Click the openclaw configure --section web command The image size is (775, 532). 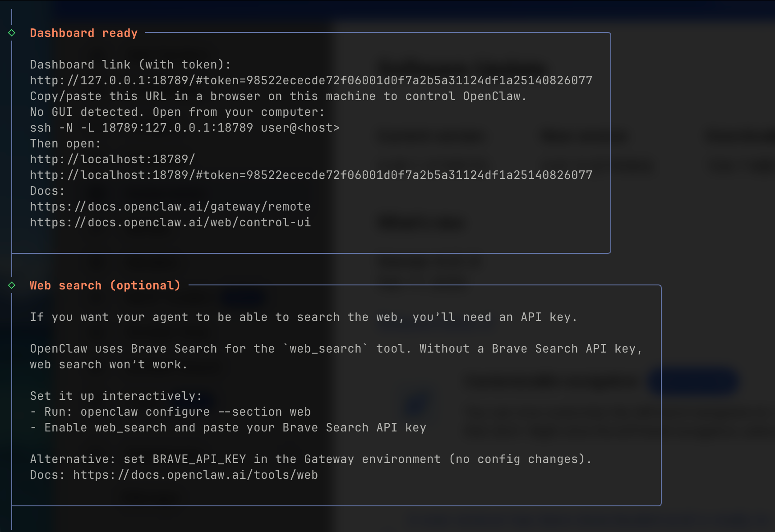[195, 412]
